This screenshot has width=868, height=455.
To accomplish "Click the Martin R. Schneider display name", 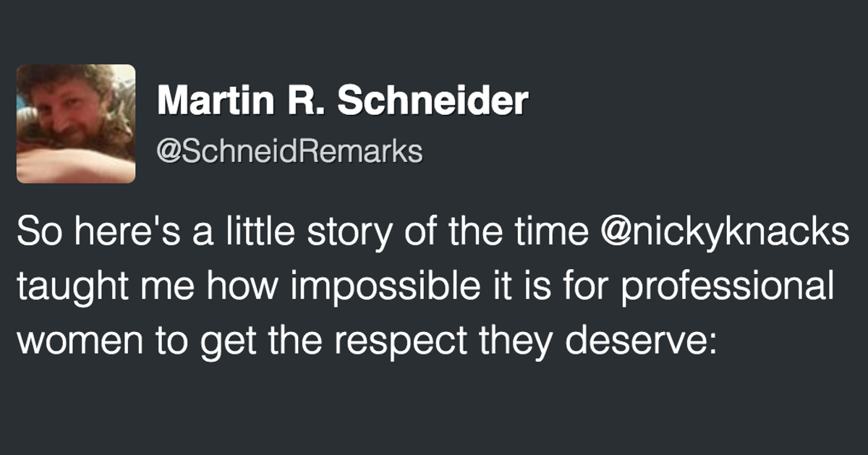I will click(342, 101).
